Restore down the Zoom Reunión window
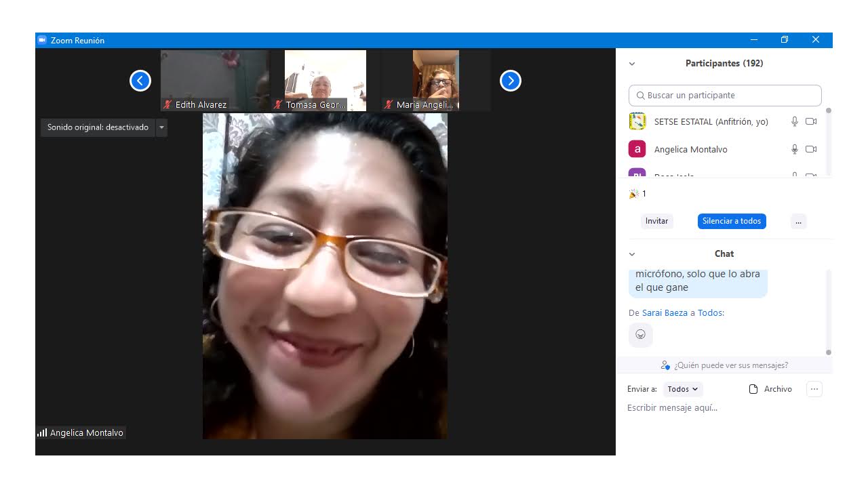This screenshot has height=488, width=868. click(x=785, y=40)
